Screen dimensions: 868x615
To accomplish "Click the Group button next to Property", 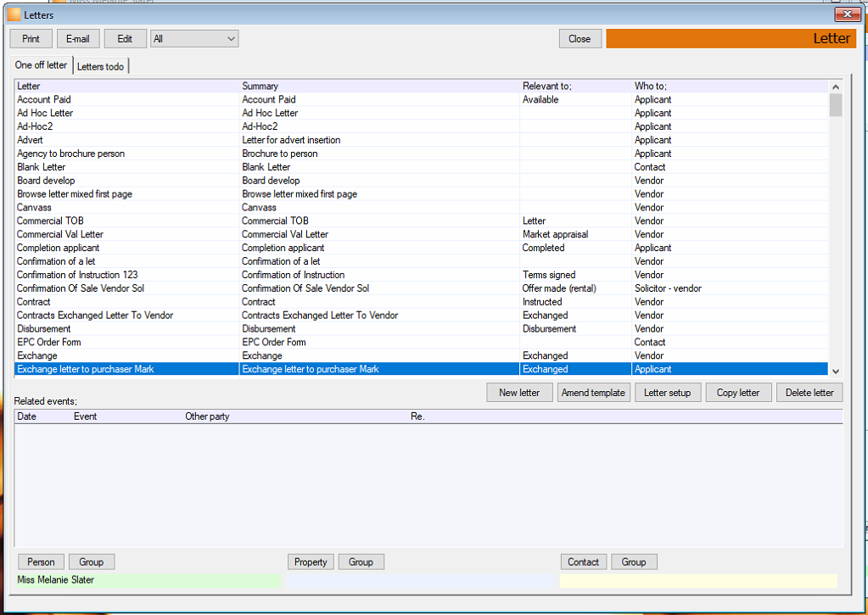I will (x=361, y=562).
